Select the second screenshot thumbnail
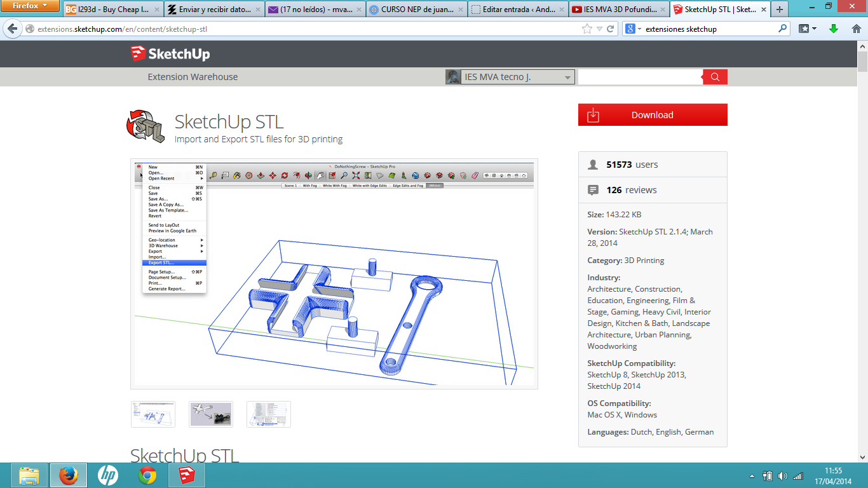Viewport: 868px width, 488px height. coord(211,414)
